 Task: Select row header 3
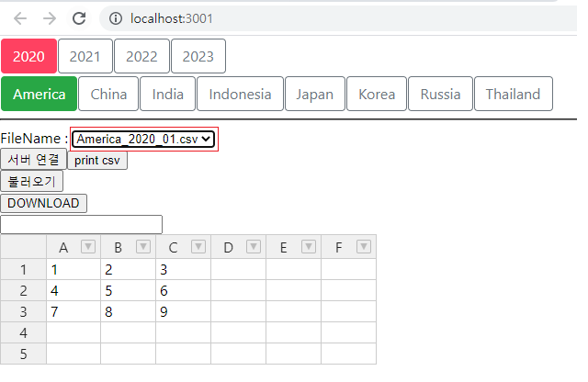23,311
